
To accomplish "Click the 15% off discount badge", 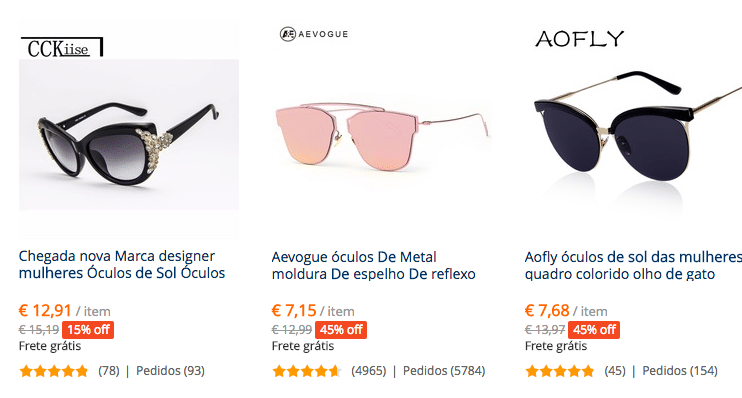I will [88, 330].
